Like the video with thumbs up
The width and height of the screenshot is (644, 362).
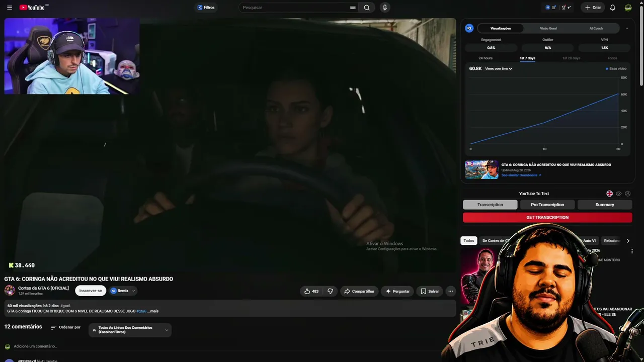click(312, 291)
